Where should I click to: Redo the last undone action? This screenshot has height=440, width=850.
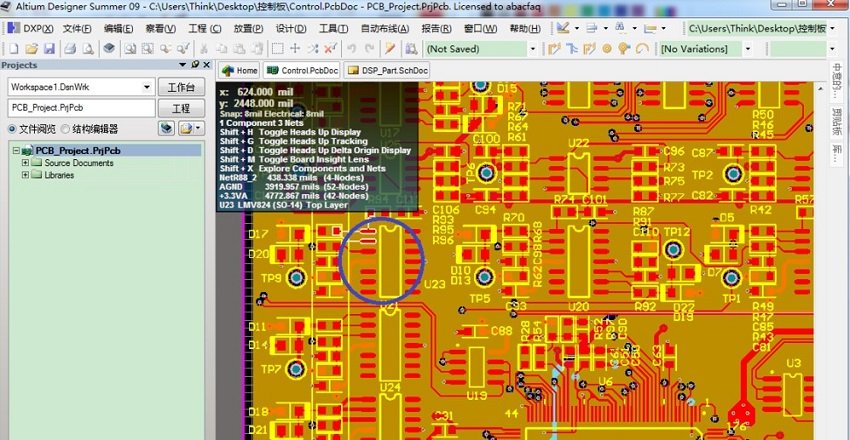(369, 49)
